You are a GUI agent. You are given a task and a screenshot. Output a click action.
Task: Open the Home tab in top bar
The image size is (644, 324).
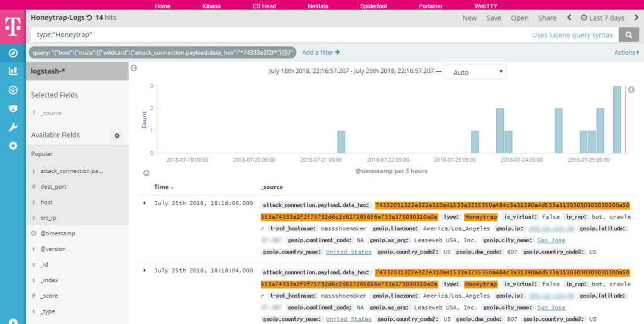[163, 6]
